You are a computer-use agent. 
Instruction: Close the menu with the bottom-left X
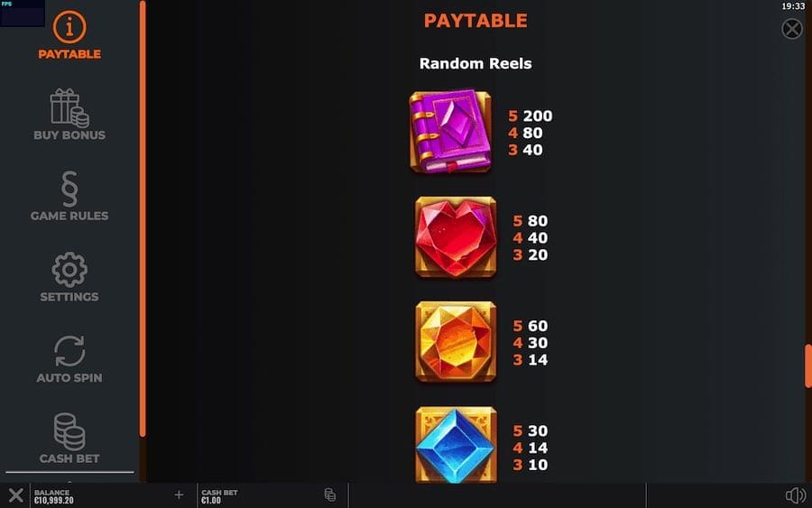point(15,495)
